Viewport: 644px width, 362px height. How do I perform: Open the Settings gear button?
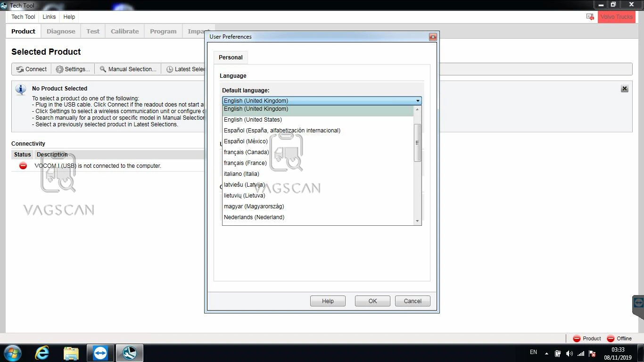(73, 69)
